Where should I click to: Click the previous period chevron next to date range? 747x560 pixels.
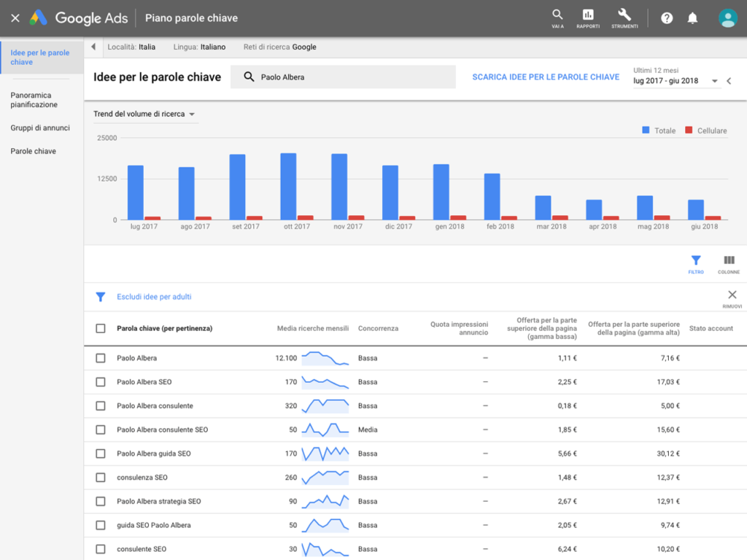[729, 81]
